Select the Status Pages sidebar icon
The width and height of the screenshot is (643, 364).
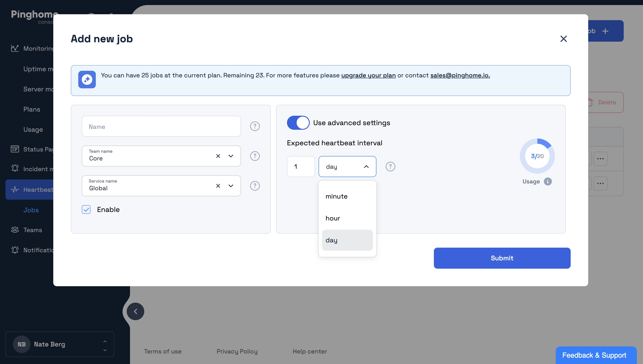(x=15, y=149)
